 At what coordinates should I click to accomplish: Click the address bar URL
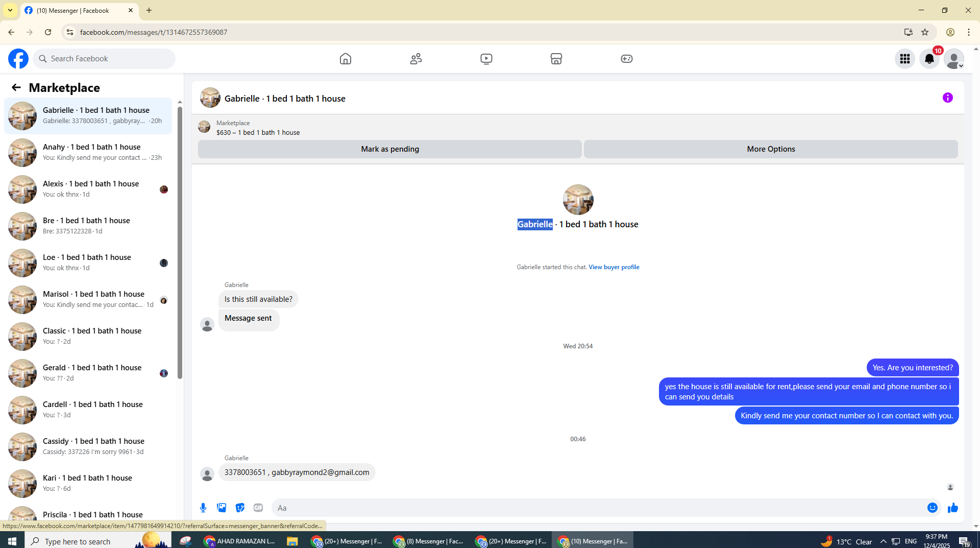[x=154, y=32]
